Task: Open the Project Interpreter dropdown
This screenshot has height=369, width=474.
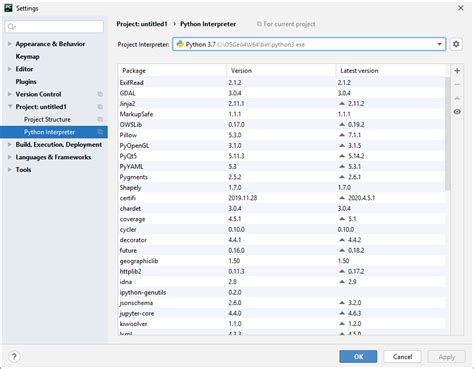Action: coord(439,44)
